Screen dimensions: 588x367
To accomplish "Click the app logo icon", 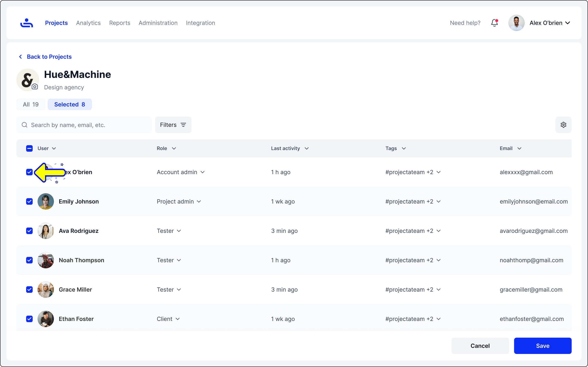I will [27, 23].
